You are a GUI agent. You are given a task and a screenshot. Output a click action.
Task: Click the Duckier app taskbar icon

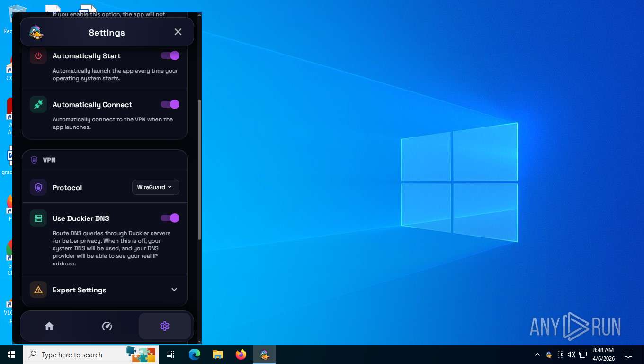tap(264, 355)
